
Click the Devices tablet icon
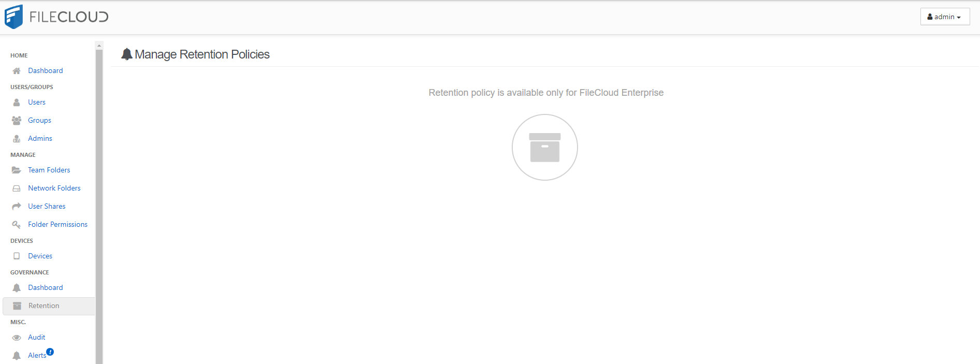[x=17, y=256]
